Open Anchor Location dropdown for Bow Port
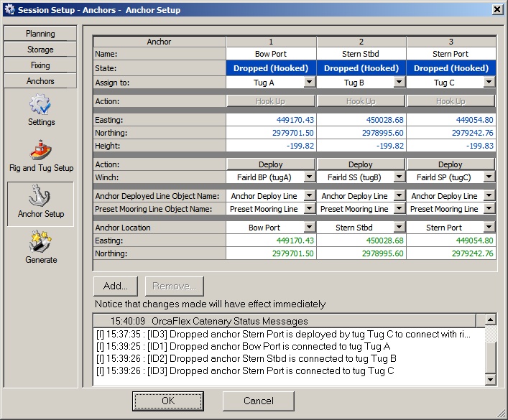 (x=308, y=228)
